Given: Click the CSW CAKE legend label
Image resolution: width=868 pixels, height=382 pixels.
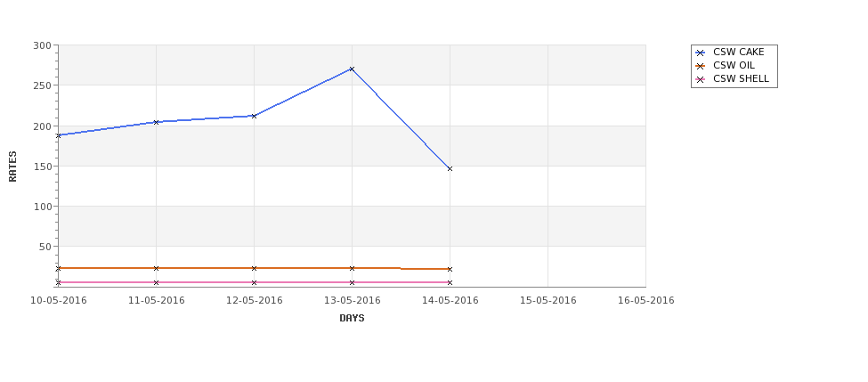Looking at the screenshot, I should click(x=738, y=52).
